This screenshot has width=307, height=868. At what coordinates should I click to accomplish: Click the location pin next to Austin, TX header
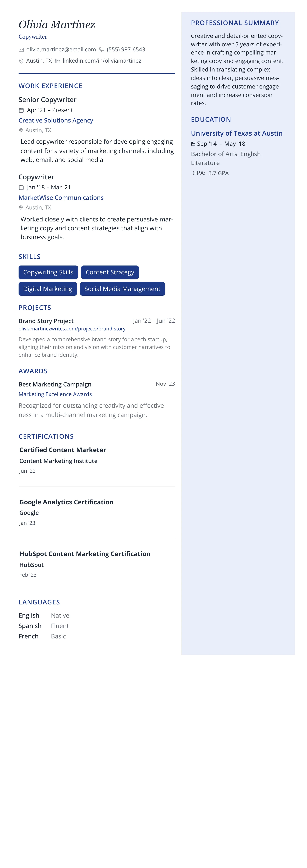click(x=21, y=61)
